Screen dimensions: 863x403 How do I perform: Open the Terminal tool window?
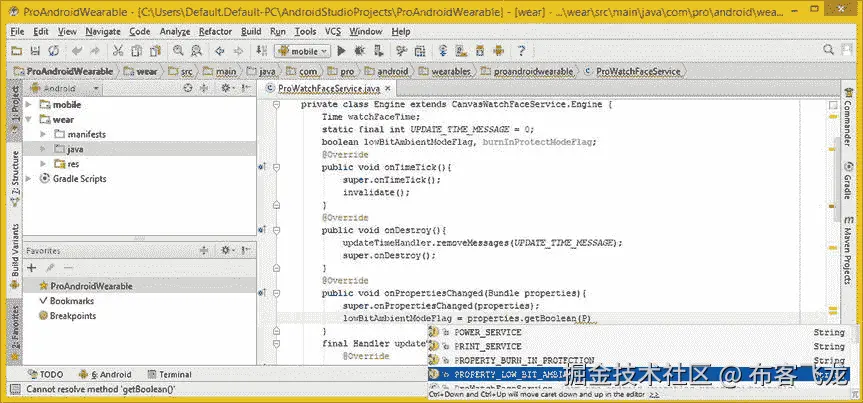pos(169,374)
